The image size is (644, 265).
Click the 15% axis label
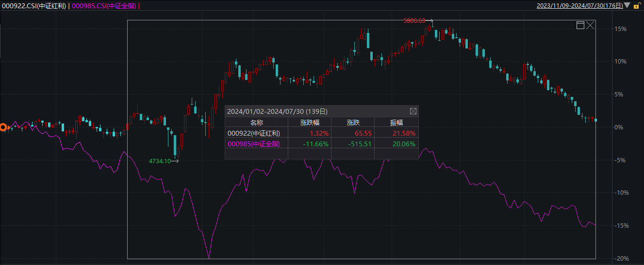[620, 29]
